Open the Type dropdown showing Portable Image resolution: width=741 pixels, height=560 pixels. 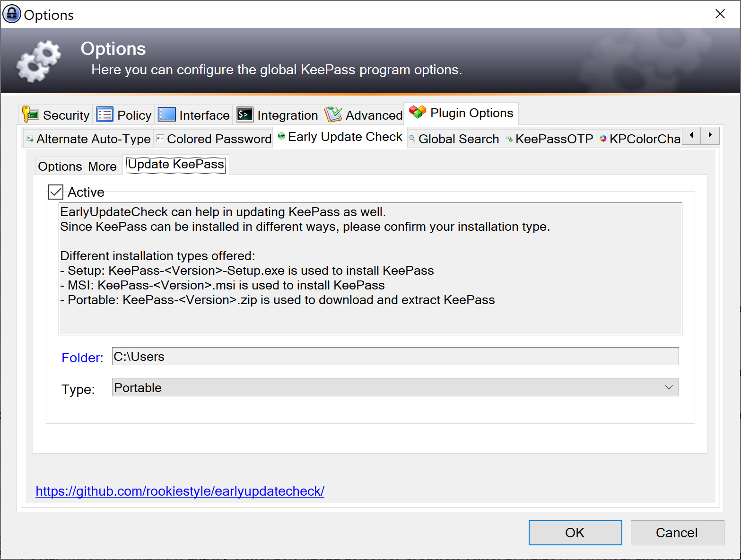tap(395, 387)
